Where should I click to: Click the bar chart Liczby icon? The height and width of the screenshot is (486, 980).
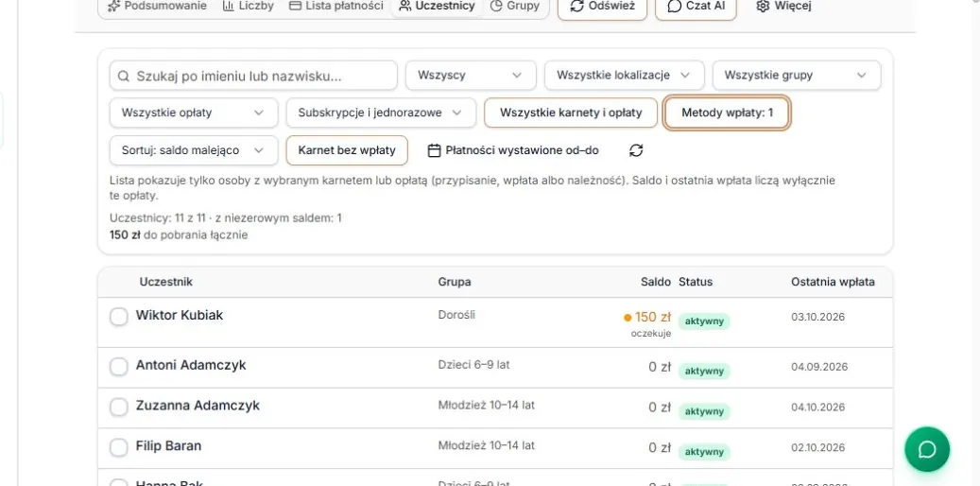tap(228, 7)
